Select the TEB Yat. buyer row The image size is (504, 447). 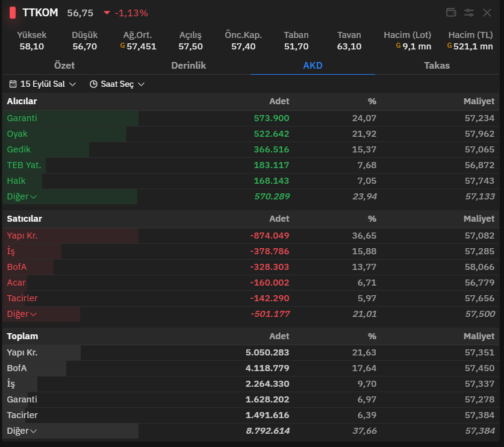250,165
